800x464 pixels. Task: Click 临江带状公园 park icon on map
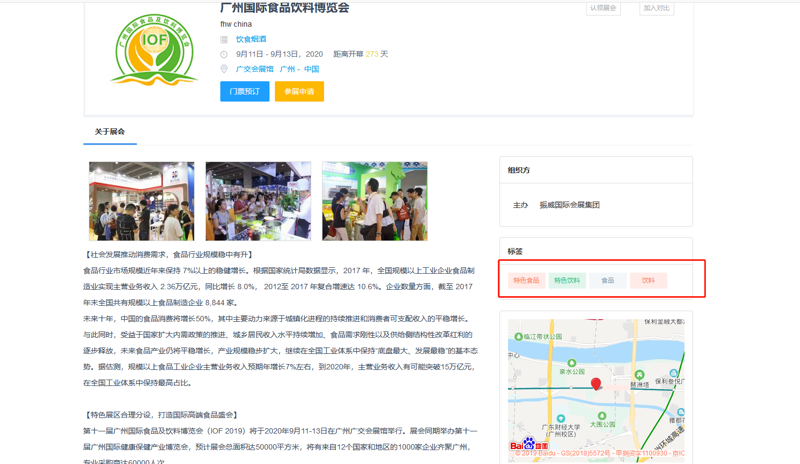[519, 336]
